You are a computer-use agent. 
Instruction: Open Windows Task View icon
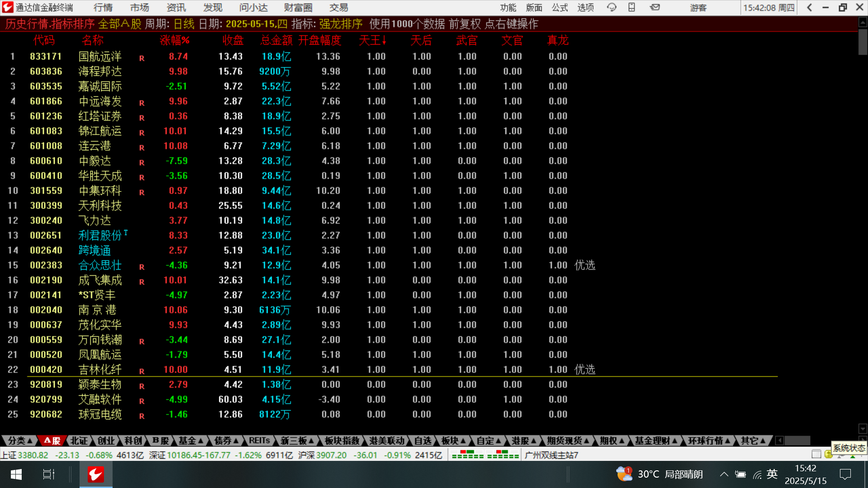tap(48, 474)
